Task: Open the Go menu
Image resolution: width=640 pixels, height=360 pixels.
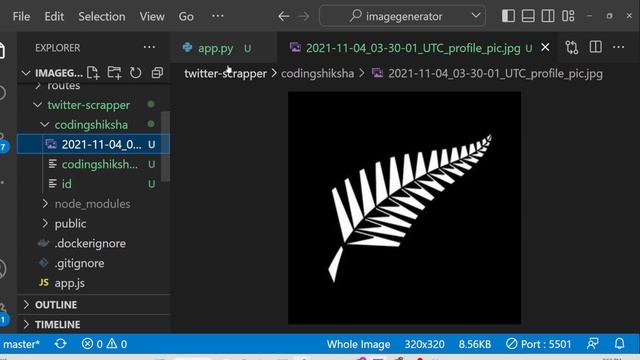Action: (x=186, y=16)
